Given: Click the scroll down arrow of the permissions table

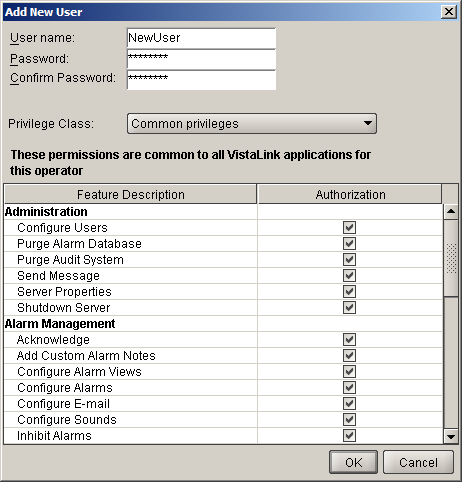Looking at the screenshot, I should coord(451,436).
